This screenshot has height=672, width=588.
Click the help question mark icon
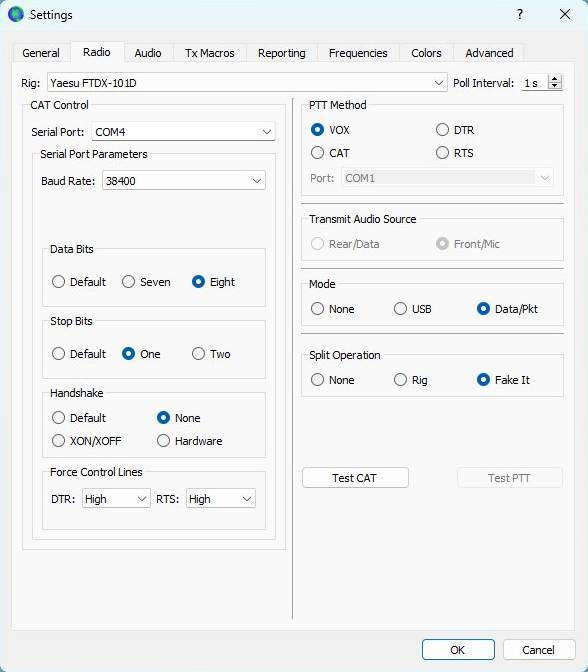click(519, 15)
